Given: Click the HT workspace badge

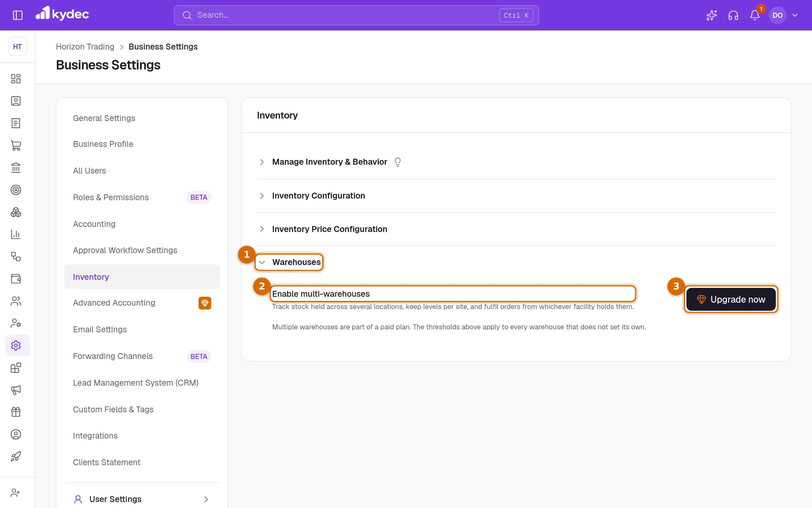Looking at the screenshot, I should tap(17, 47).
